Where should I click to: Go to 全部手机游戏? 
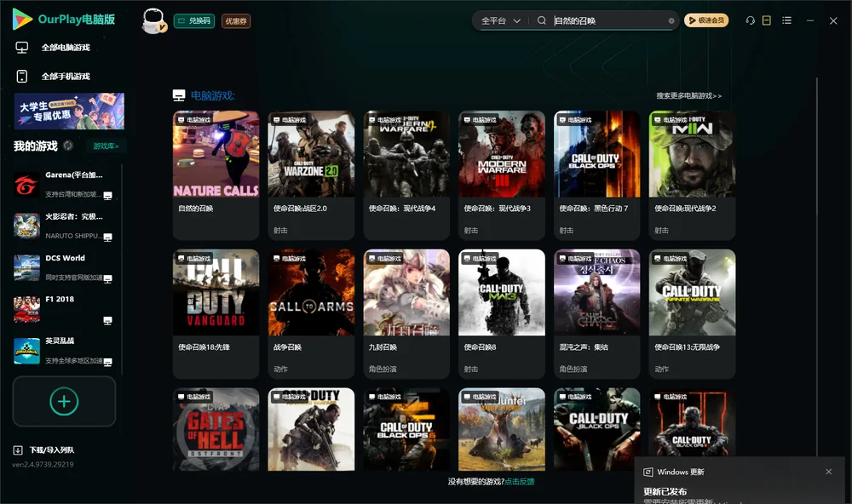53,77
